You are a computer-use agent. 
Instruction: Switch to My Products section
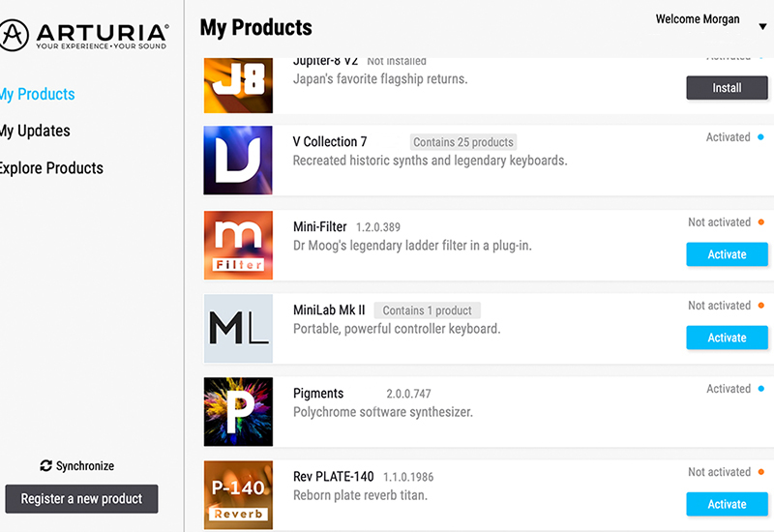click(37, 94)
